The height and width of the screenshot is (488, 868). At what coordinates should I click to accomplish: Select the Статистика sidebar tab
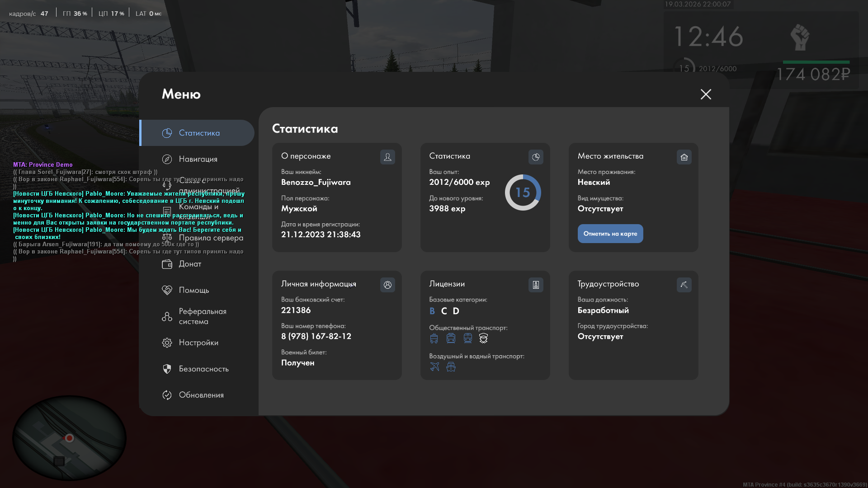[x=199, y=133]
